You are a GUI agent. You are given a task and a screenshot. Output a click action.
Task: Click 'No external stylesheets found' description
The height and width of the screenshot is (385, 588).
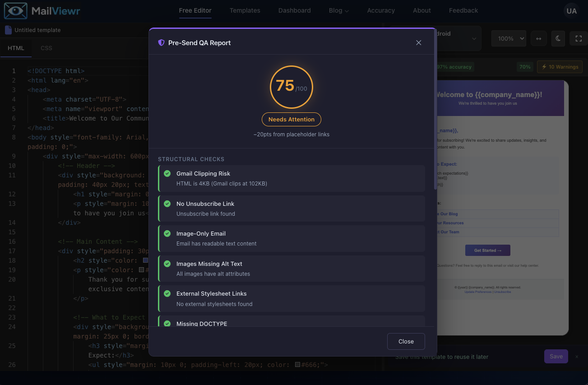pos(214,304)
